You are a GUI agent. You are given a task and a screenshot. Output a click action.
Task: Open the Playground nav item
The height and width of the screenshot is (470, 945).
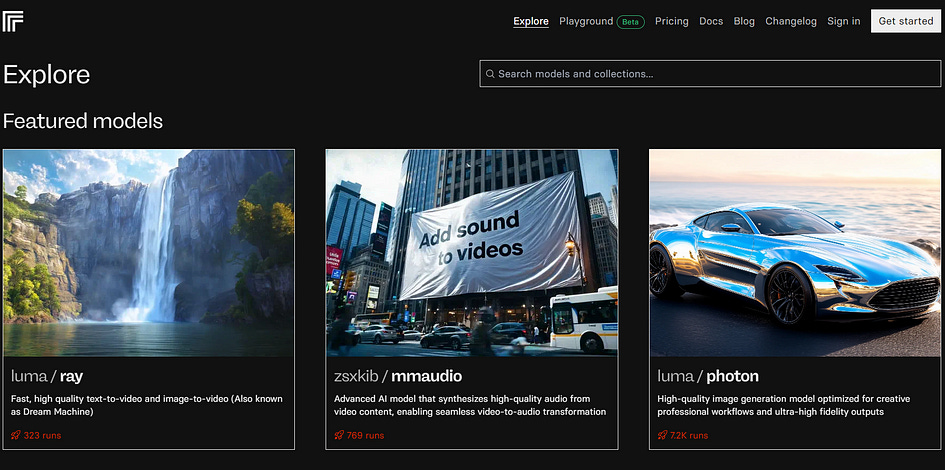tap(586, 21)
